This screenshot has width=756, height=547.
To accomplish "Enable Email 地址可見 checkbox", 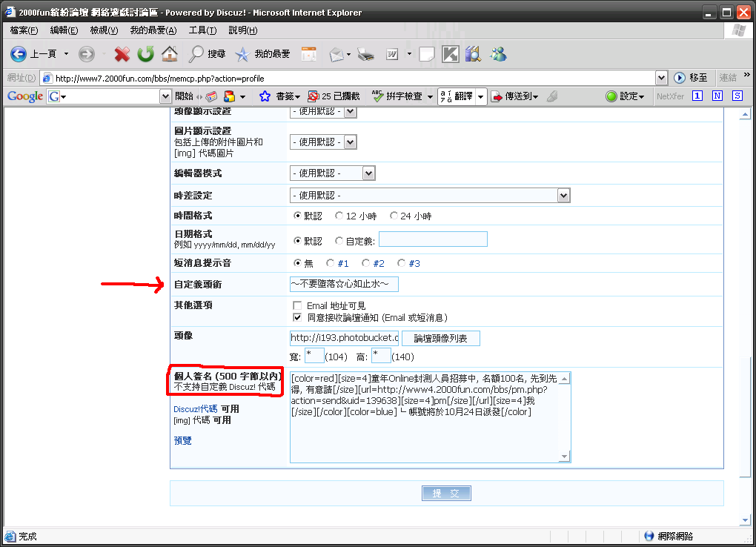I will point(297,305).
